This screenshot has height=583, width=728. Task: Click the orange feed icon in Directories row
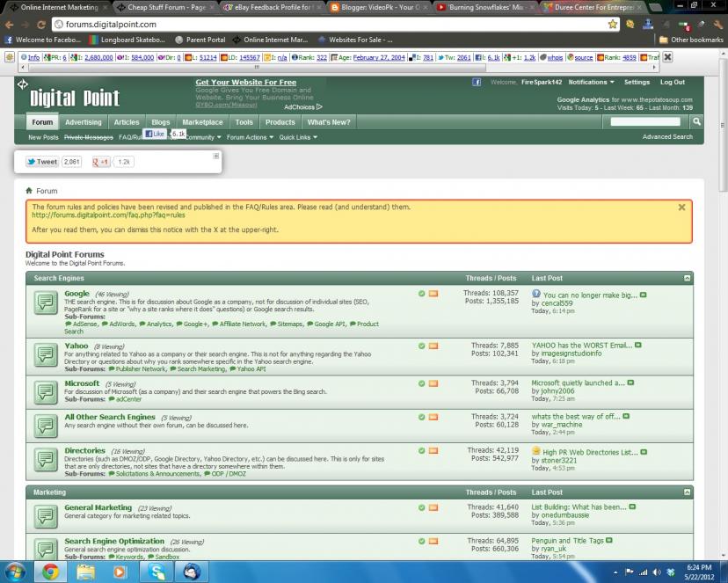click(433, 451)
